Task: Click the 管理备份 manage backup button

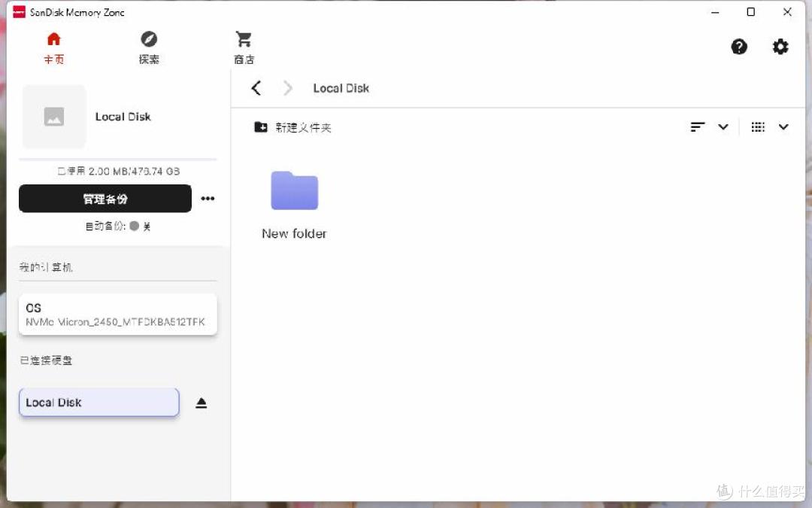Action: tap(105, 199)
